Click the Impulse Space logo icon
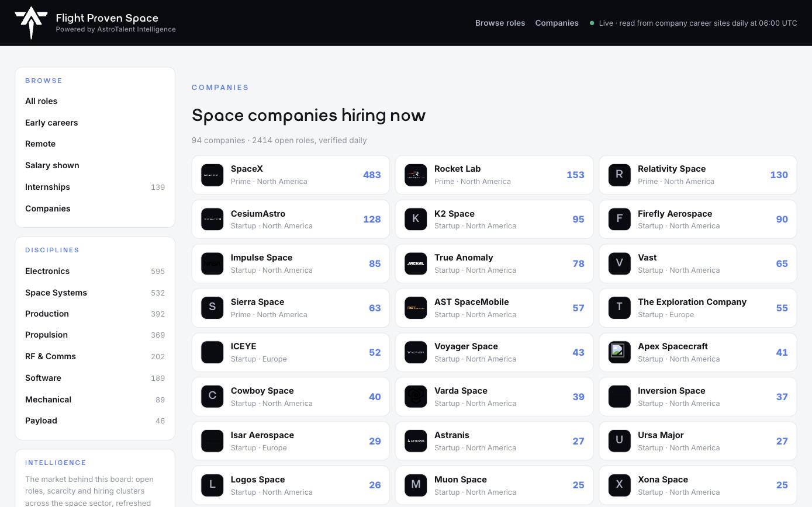812x507 pixels. [212, 263]
